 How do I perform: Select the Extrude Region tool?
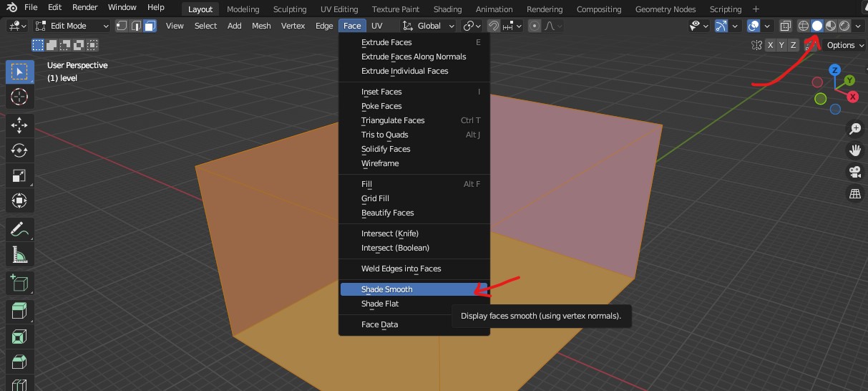point(19,312)
